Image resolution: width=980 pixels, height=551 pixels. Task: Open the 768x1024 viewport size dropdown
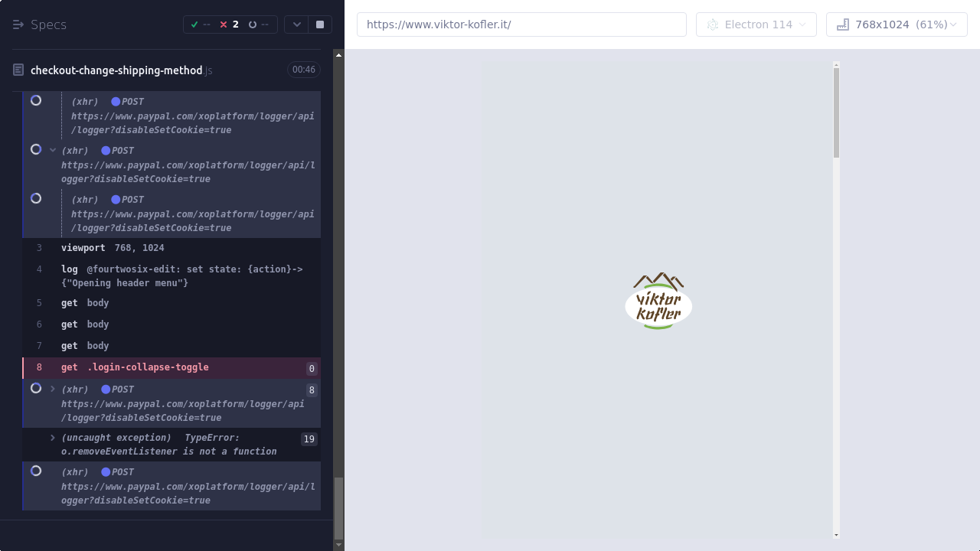pyautogui.click(x=897, y=24)
